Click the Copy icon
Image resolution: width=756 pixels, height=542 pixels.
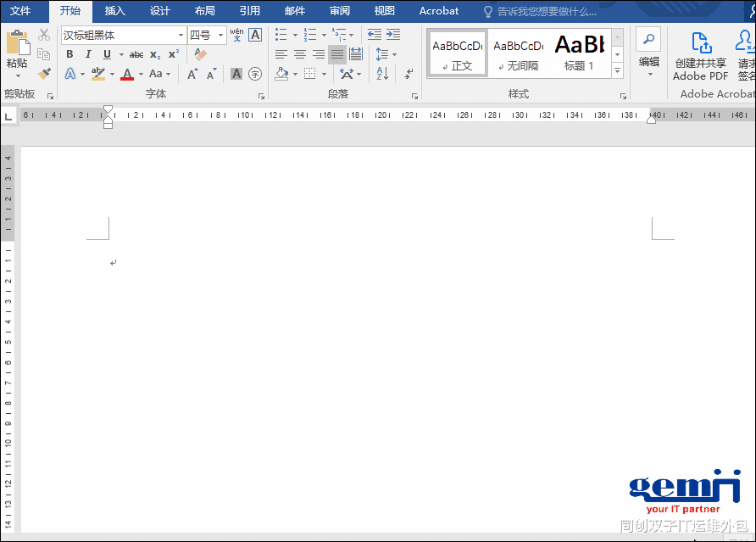[x=44, y=54]
